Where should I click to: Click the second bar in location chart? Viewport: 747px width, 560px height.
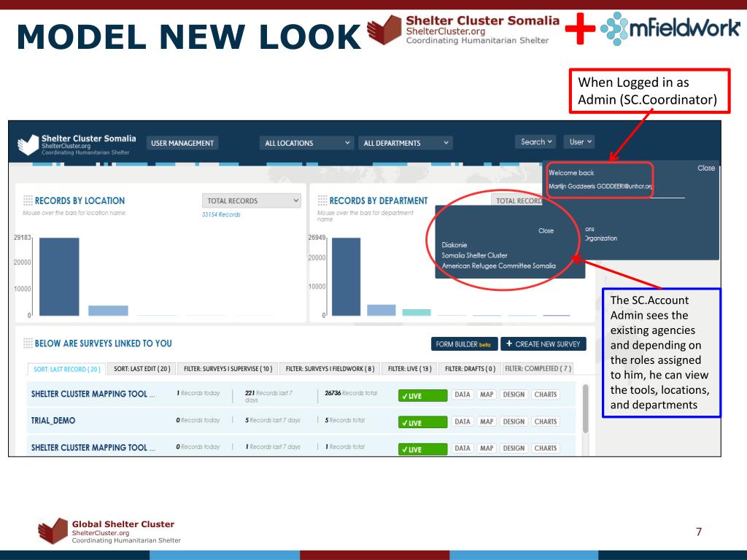point(108,311)
